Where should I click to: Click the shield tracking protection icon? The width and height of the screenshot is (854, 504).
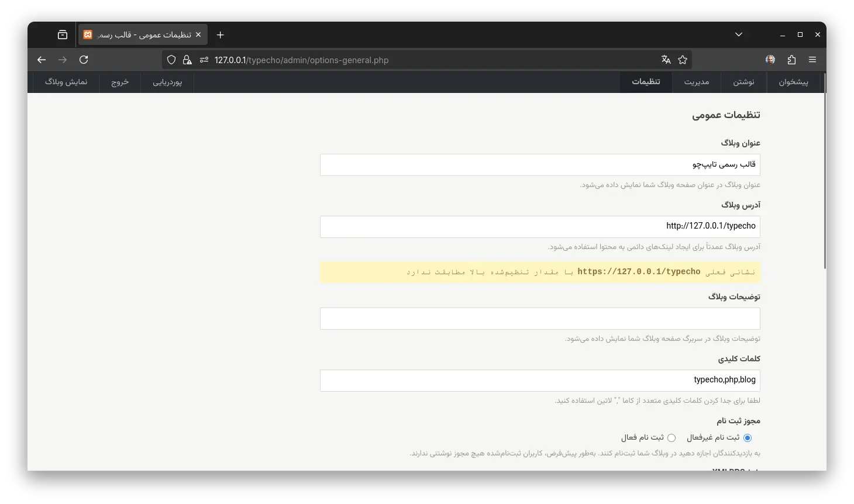[171, 60]
